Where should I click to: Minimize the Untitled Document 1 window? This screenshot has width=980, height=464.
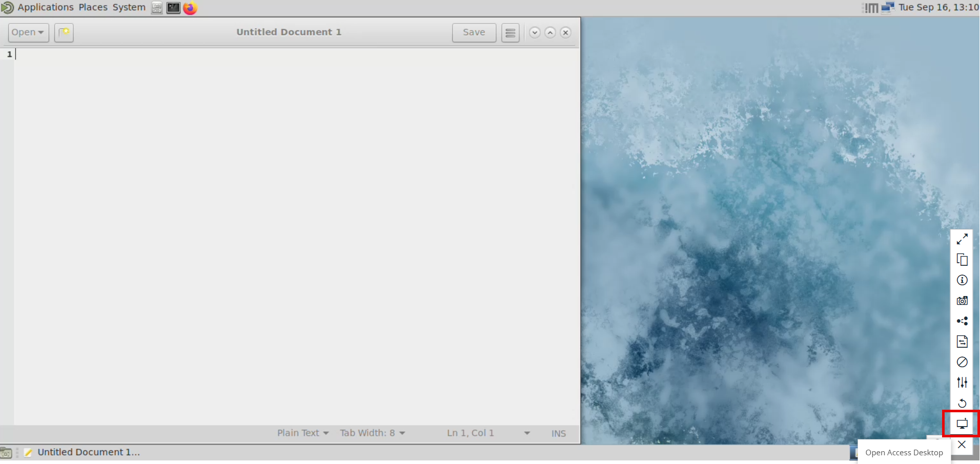pyautogui.click(x=535, y=33)
